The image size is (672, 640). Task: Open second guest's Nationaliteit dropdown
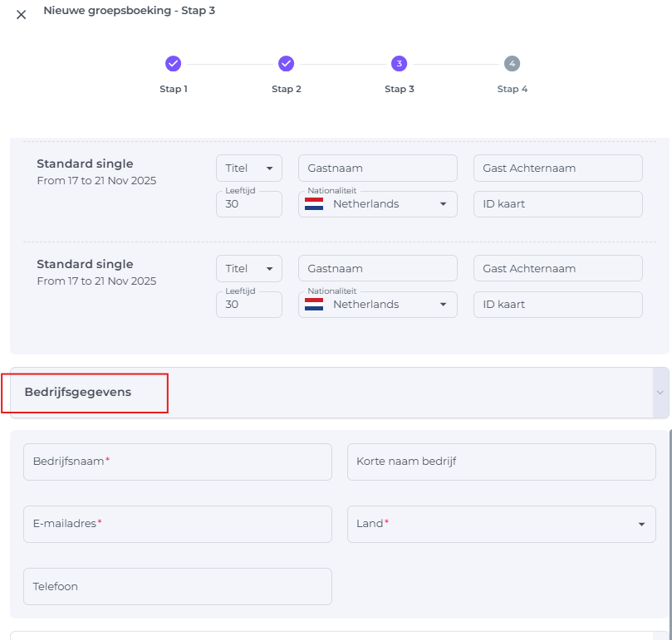pyautogui.click(x=377, y=305)
